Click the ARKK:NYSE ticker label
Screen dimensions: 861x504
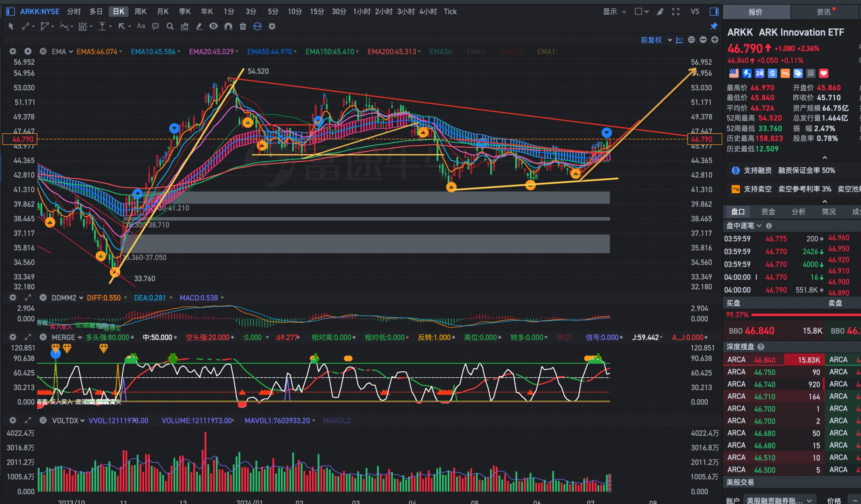pyautogui.click(x=40, y=12)
